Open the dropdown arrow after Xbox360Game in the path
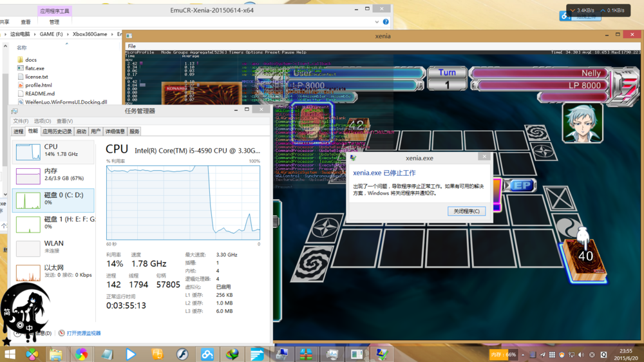 (x=112, y=34)
